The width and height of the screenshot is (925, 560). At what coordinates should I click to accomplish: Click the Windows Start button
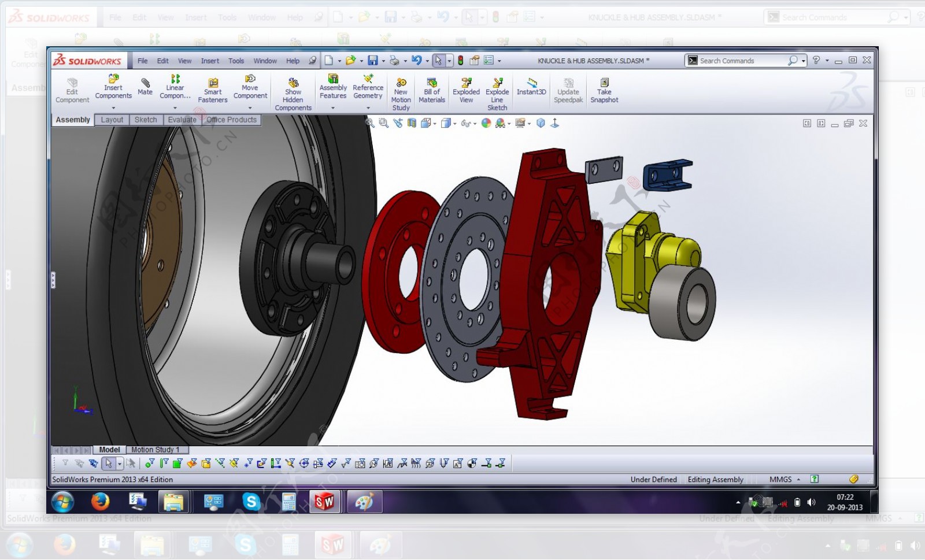click(62, 502)
